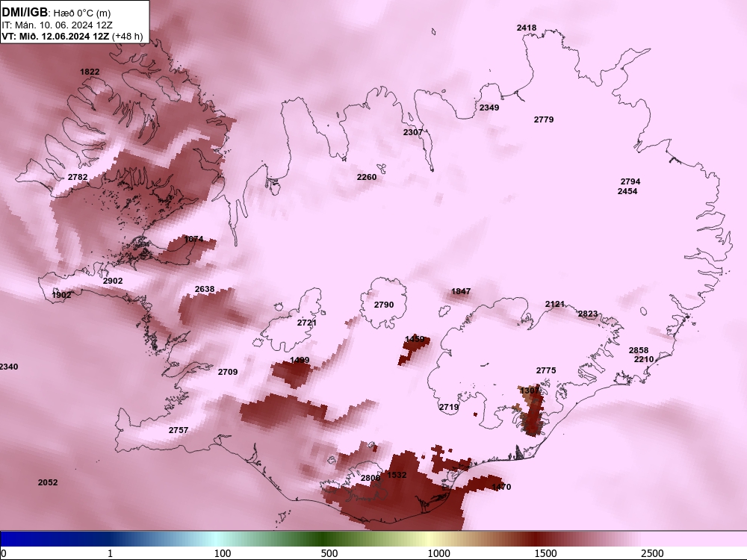This screenshot has height=560, width=747.
Task: Click the map value 1532
Action: point(397,475)
